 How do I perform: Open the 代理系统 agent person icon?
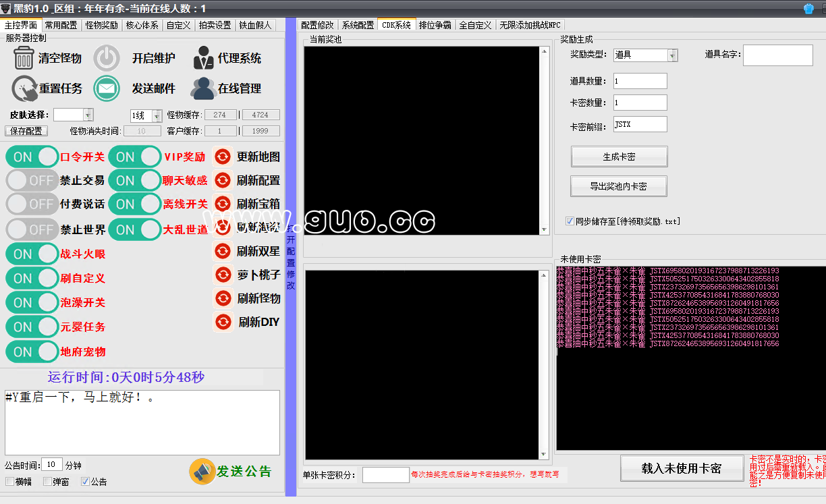point(203,58)
